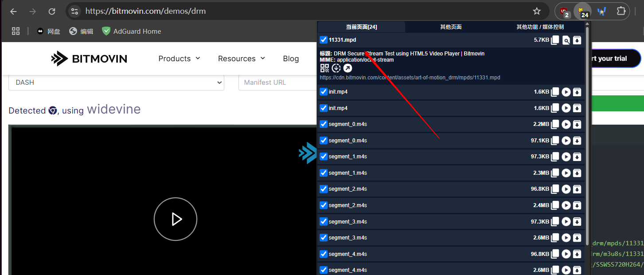This screenshot has height=275, width=644.
Task: Download the 2.4MB segment_2.m4s
Action: point(577,205)
